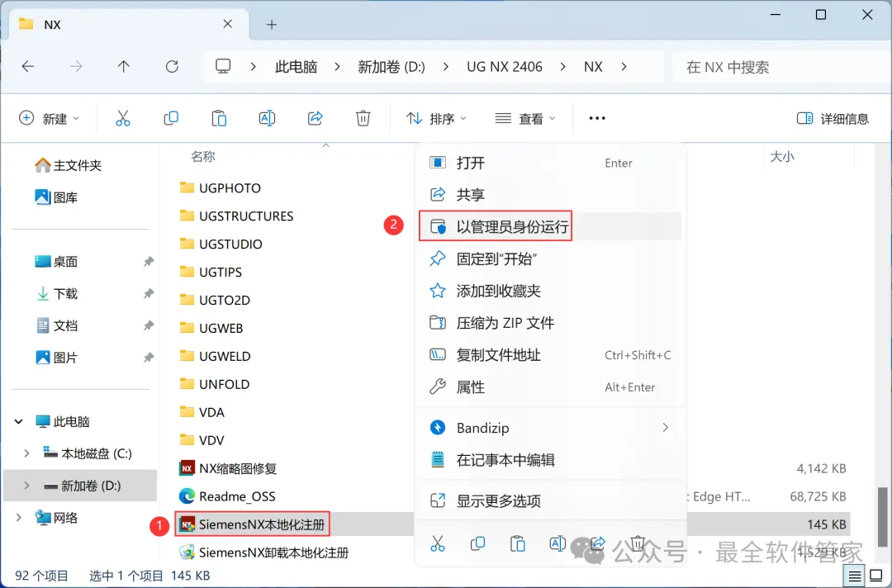Open the three-dot more options menu
This screenshot has height=588, width=892.
coord(597,118)
